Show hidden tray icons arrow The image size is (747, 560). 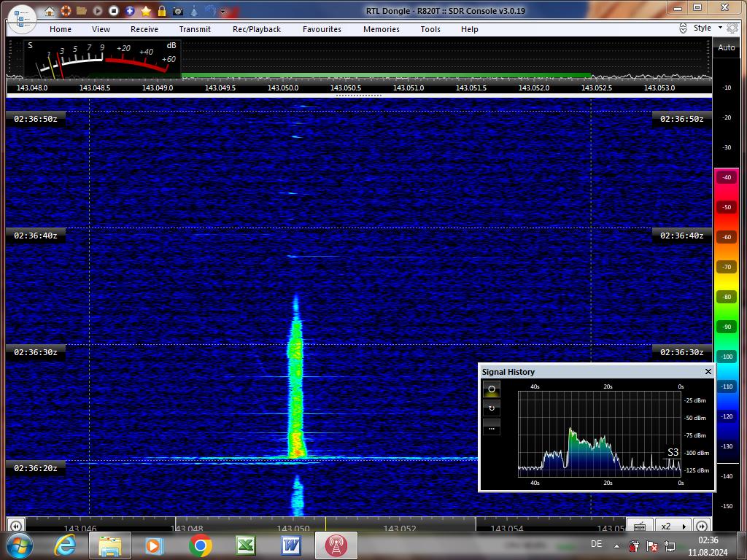(616, 546)
